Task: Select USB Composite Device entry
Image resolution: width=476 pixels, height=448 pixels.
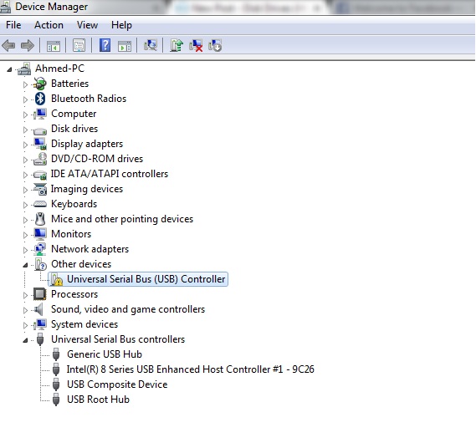Action: click(117, 384)
